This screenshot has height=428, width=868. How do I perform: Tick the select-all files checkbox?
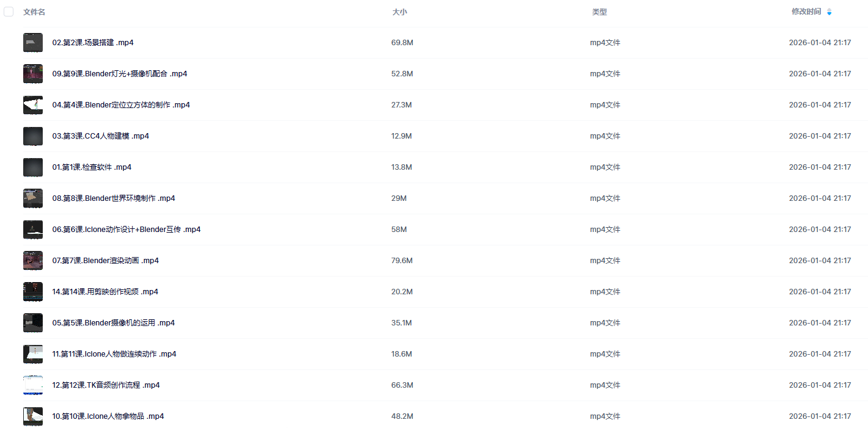(x=9, y=12)
